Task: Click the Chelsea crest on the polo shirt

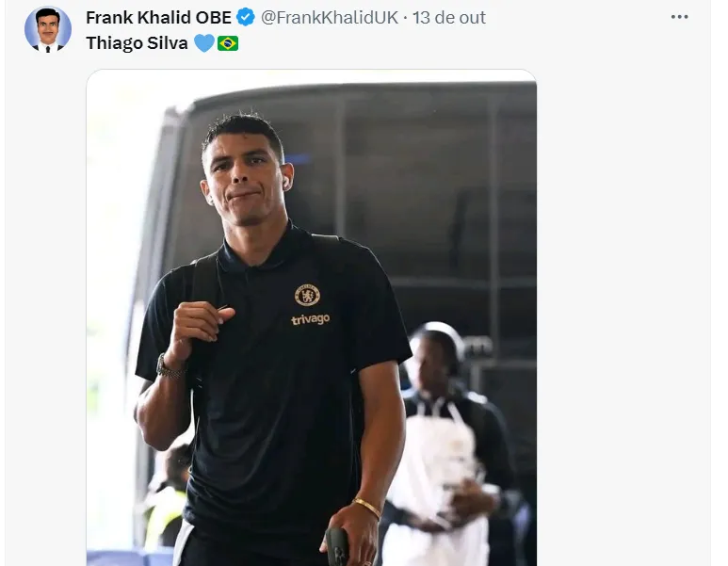Action: point(307,295)
